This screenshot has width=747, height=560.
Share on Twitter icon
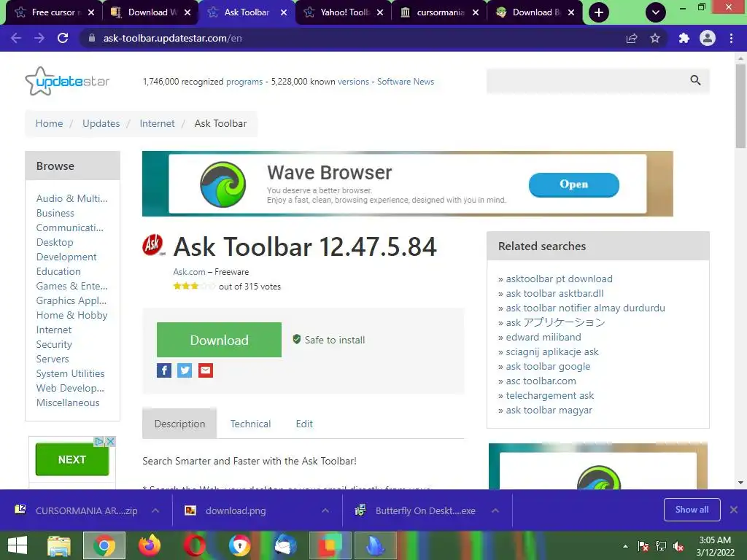pyautogui.click(x=185, y=370)
